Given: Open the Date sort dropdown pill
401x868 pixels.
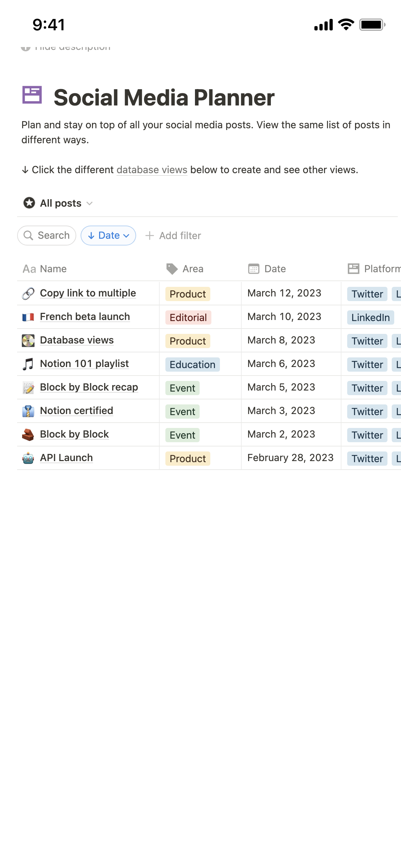Looking at the screenshot, I should pos(108,236).
